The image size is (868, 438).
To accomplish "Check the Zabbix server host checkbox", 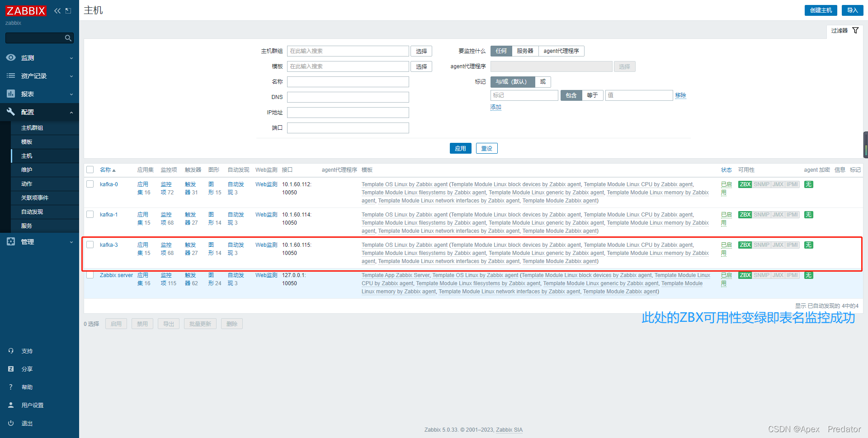I will [x=90, y=275].
